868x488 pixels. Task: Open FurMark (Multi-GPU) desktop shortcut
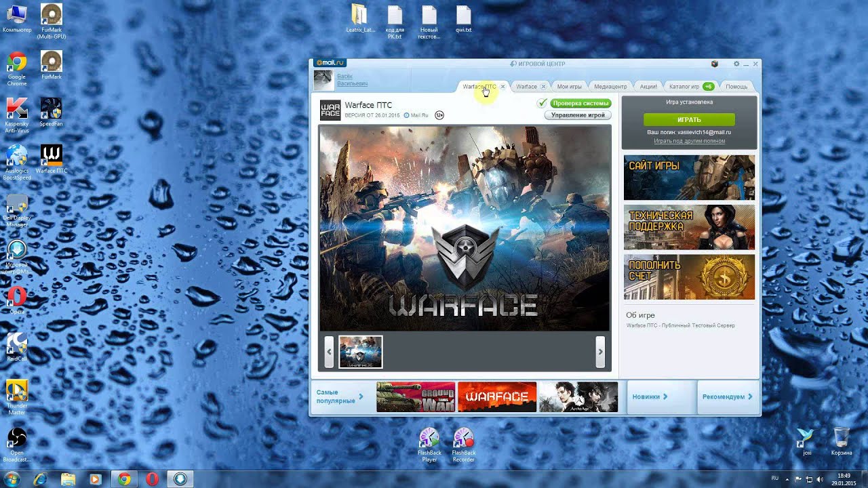(52, 21)
